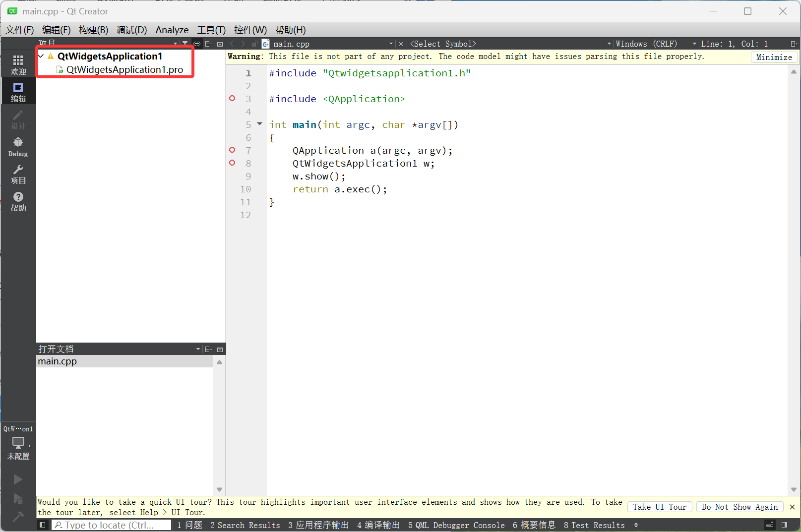Open the 2 Search Results pane

pos(245,525)
